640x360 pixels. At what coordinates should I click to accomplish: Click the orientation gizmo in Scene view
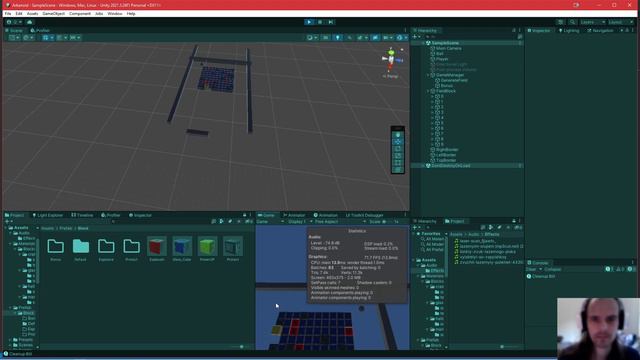click(x=391, y=60)
